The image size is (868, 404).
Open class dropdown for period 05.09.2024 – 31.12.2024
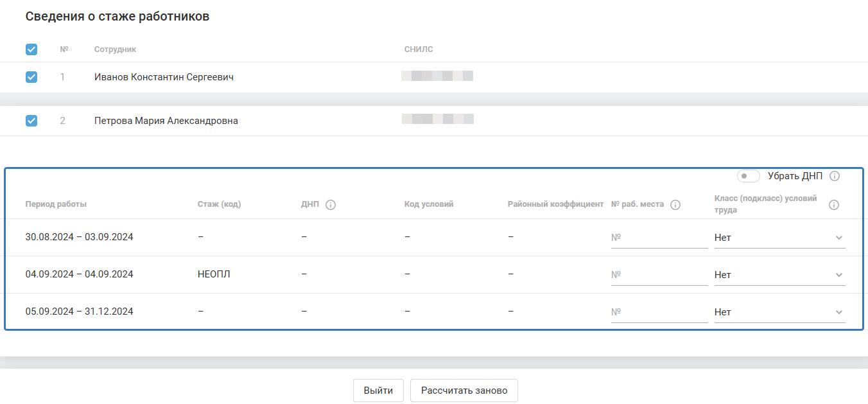point(779,312)
